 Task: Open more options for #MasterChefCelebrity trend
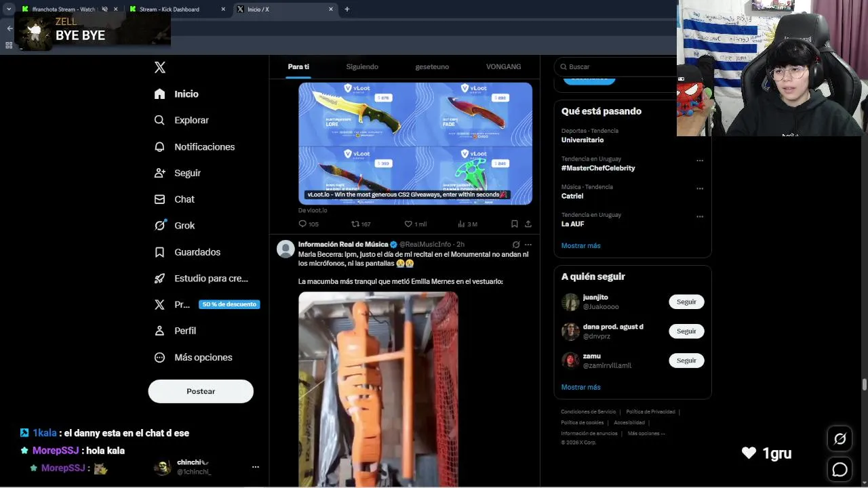(x=700, y=161)
